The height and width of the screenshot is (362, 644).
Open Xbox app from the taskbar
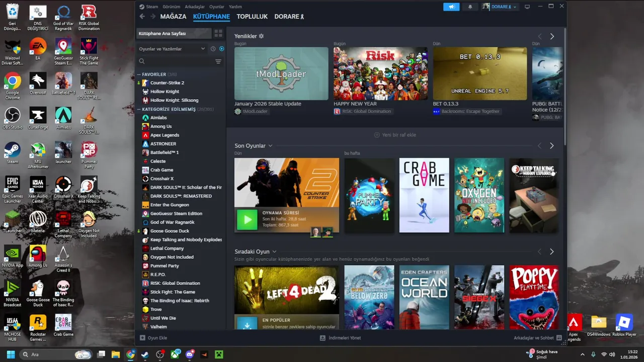tap(175, 354)
